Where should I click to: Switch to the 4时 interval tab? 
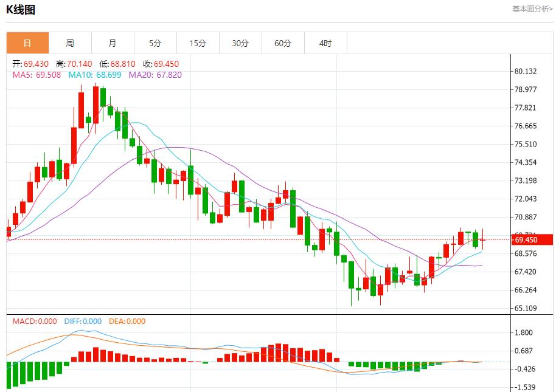[325, 43]
